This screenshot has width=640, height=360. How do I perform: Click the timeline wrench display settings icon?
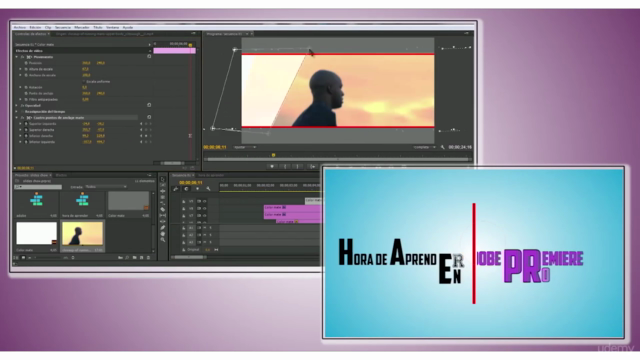(x=208, y=189)
